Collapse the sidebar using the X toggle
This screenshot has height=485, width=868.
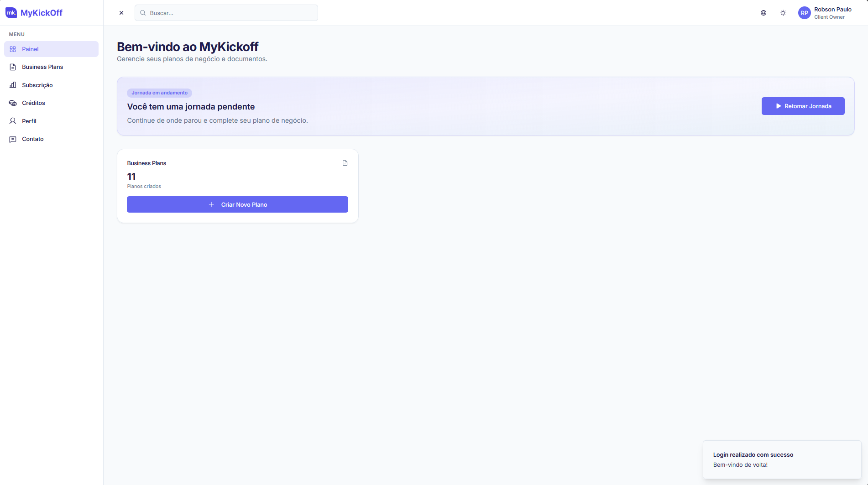[x=121, y=13]
